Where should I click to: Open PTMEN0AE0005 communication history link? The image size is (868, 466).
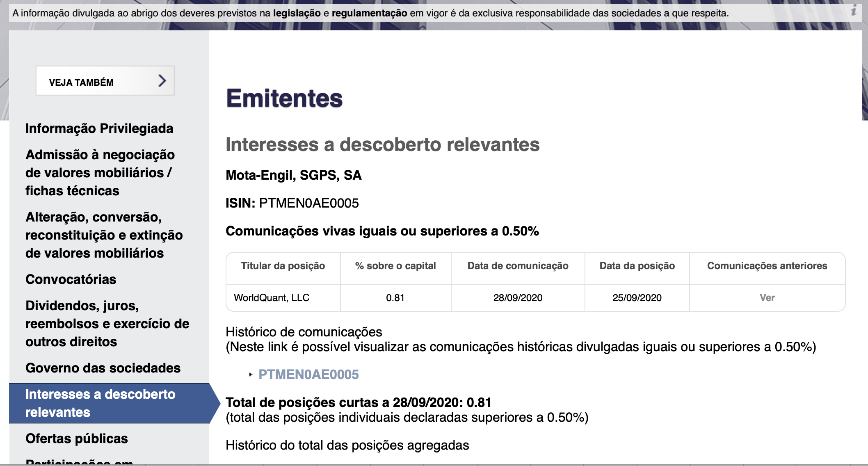point(308,375)
